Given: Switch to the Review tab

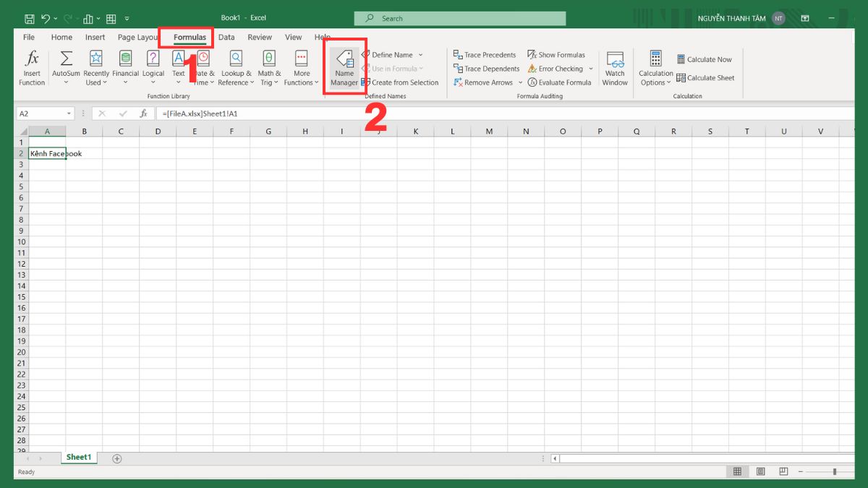Looking at the screenshot, I should coord(260,37).
